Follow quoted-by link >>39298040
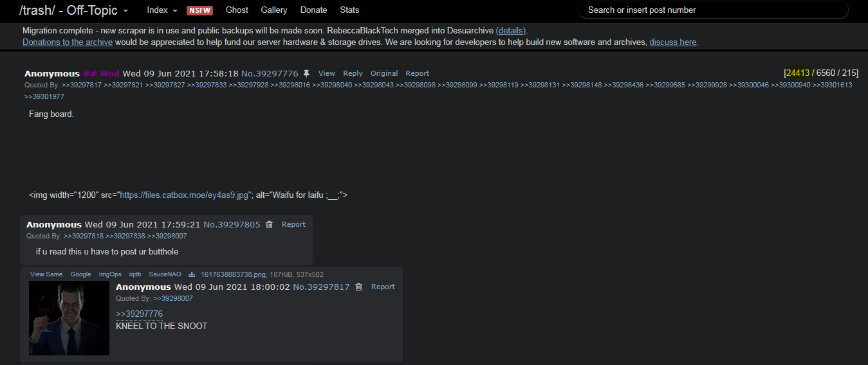 click(x=332, y=85)
